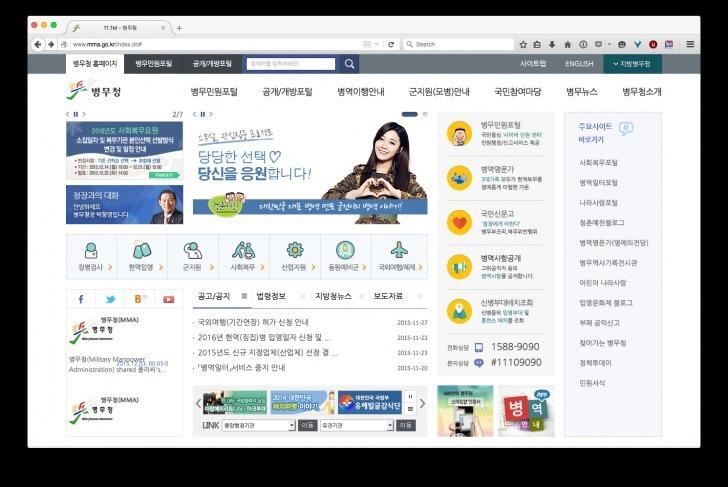
Task: Open the Twitter social feed icon
Action: pyautogui.click(x=110, y=299)
